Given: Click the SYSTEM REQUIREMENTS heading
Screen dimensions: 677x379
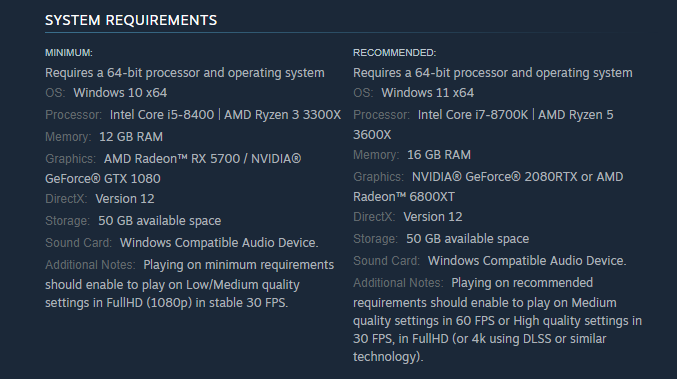Looking at the screenshot, I should point(131,20).
